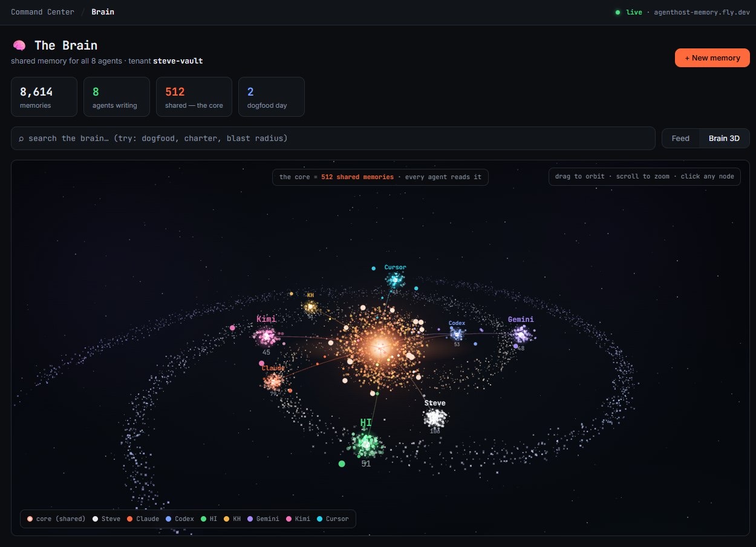756x547 pixels.
Task: Switch to the Feed view
Action: click(680, 138)
